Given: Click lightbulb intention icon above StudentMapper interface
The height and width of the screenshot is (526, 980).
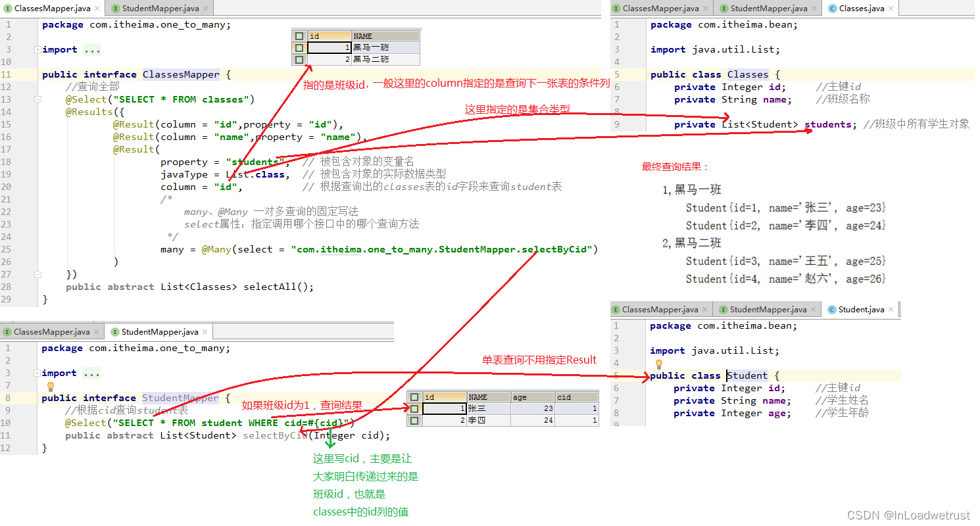Looking at the screenshot, I should [50, 387].
